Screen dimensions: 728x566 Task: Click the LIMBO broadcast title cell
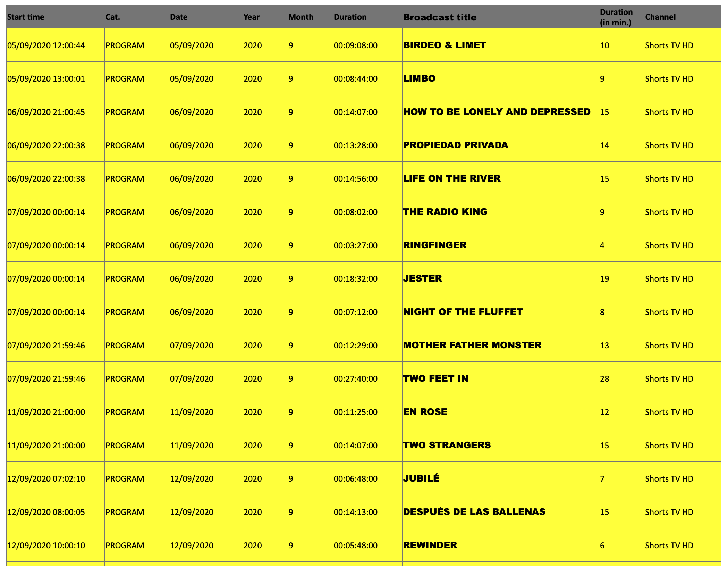point(419,78)
